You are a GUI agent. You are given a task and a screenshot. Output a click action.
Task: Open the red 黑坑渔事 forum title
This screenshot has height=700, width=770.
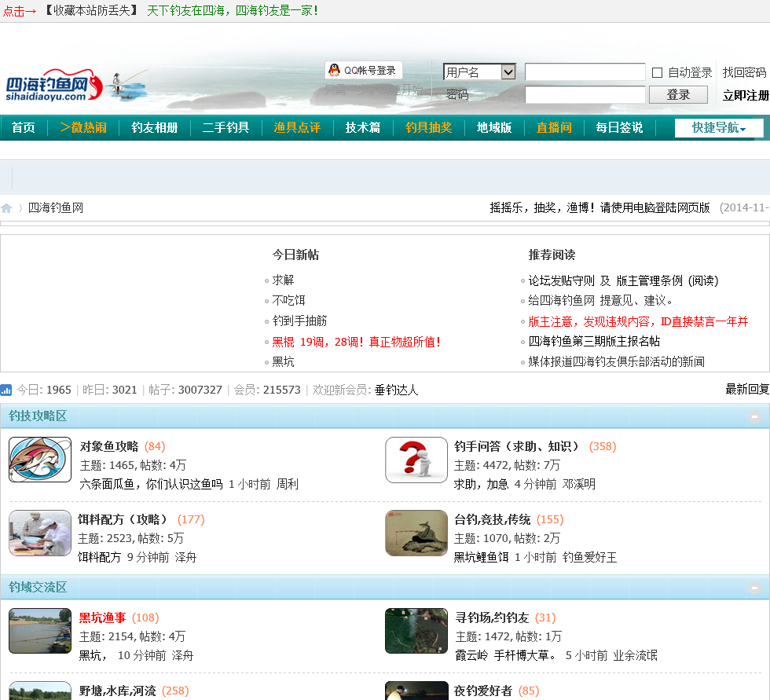[x=103, y=618]
